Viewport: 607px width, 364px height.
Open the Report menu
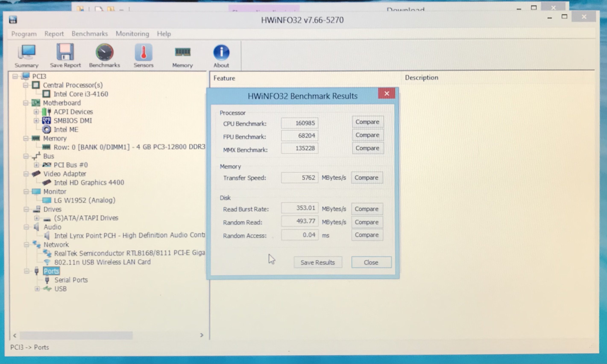[54, 34]
